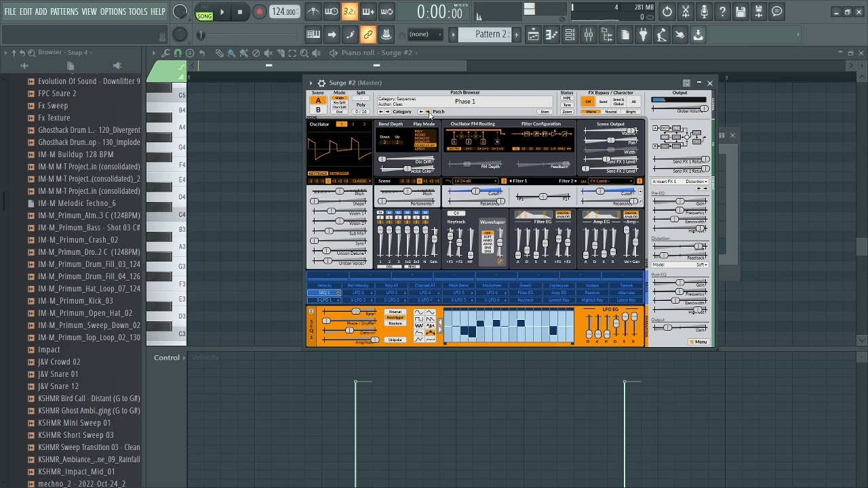Open the EDIT menu
This screenshot has height=488, width=868.
[x=26, y=12]
